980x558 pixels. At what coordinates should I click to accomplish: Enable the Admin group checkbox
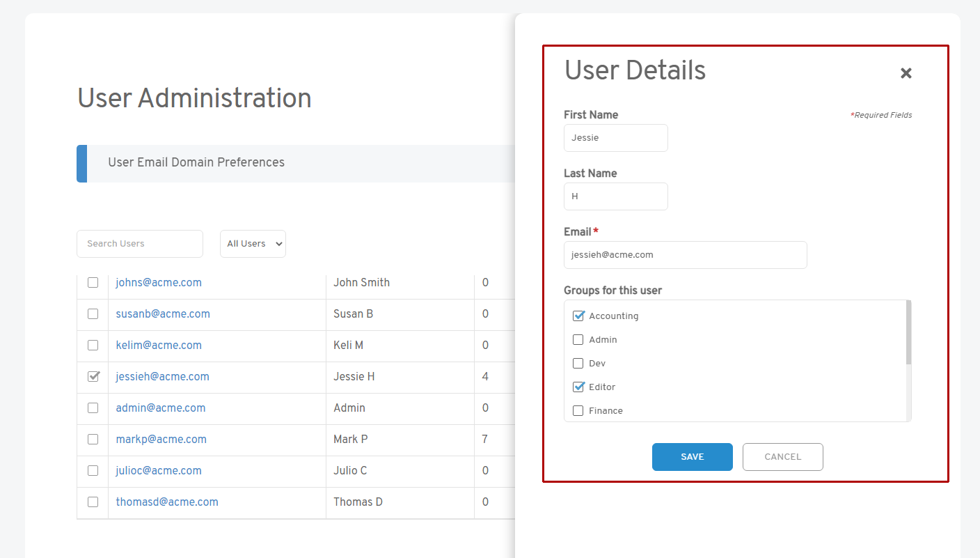point(578,340)
